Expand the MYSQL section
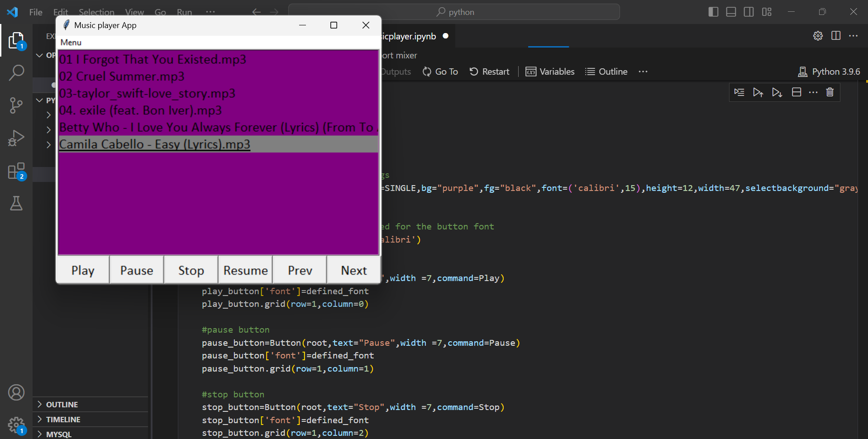The height and width of the screenshot is (439, 868). (x=59, y=434)
